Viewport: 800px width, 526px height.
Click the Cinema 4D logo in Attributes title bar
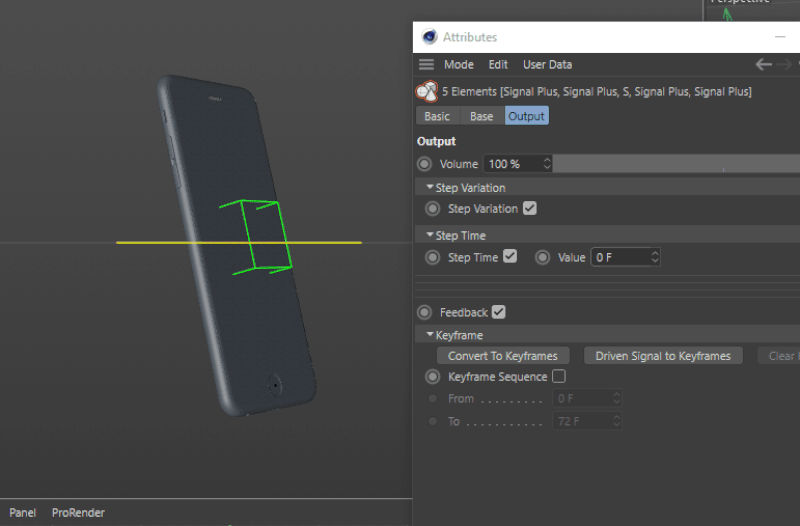click(430, 37)
